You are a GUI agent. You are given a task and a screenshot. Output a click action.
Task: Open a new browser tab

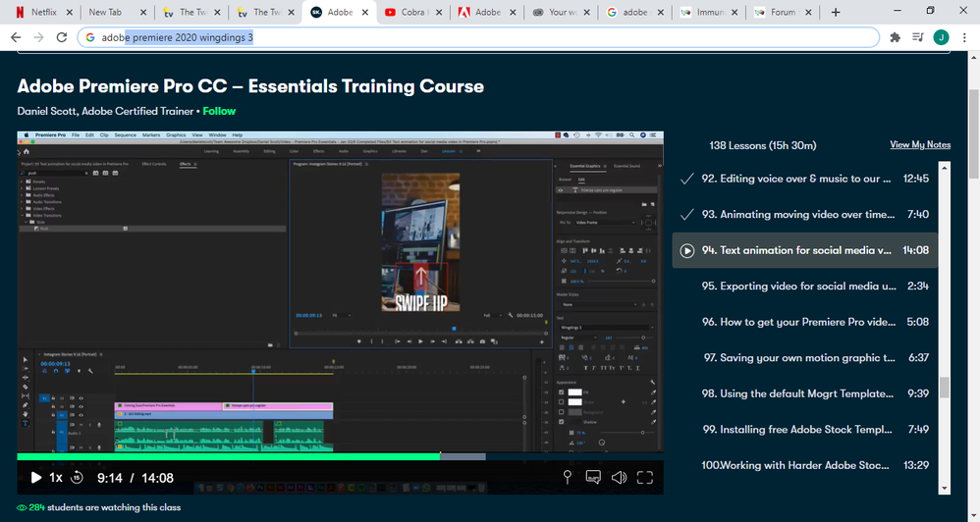point(836,13)
